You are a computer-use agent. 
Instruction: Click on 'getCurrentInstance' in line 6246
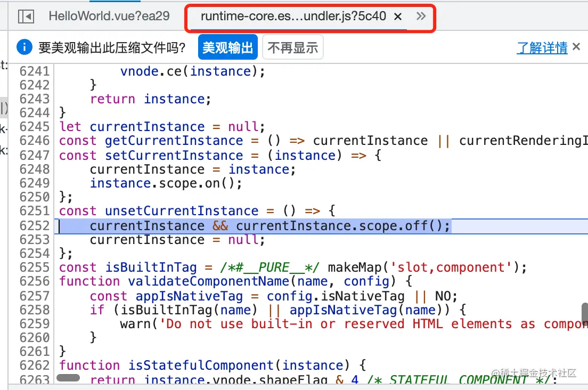tap(174, 141)
